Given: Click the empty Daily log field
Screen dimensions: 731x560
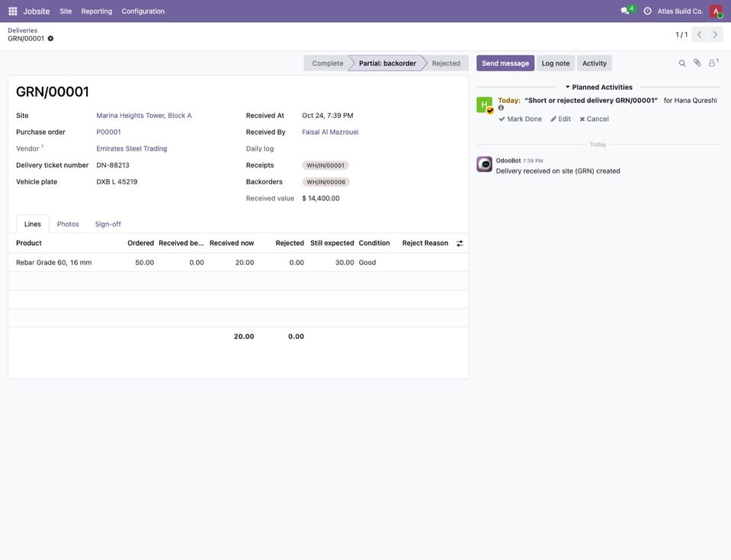Looking at the screenshot, I should [381, 149].
